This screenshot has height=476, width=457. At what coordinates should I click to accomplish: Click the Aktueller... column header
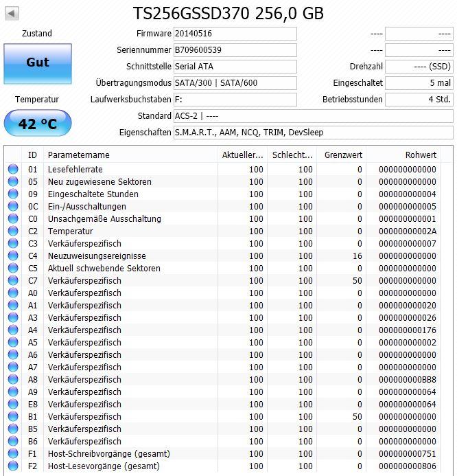point(242,155)
